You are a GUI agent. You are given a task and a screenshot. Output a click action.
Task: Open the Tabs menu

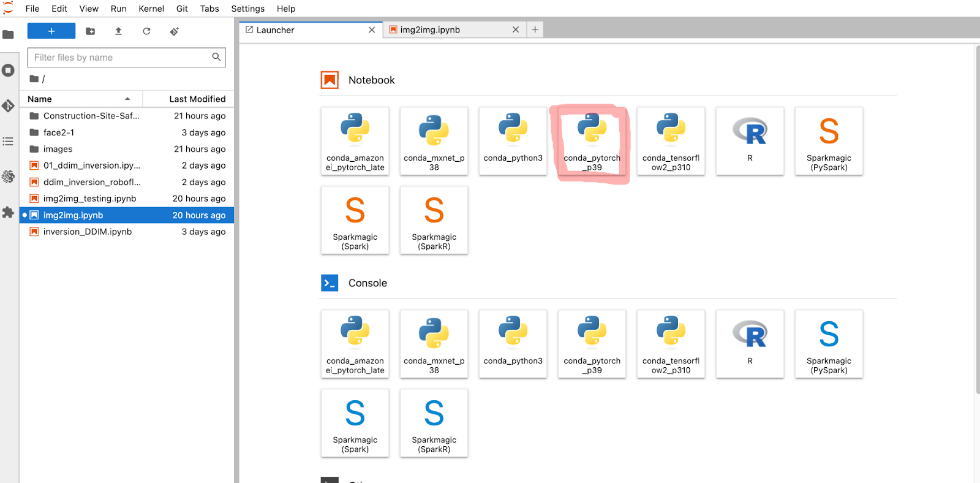[209, 9]
